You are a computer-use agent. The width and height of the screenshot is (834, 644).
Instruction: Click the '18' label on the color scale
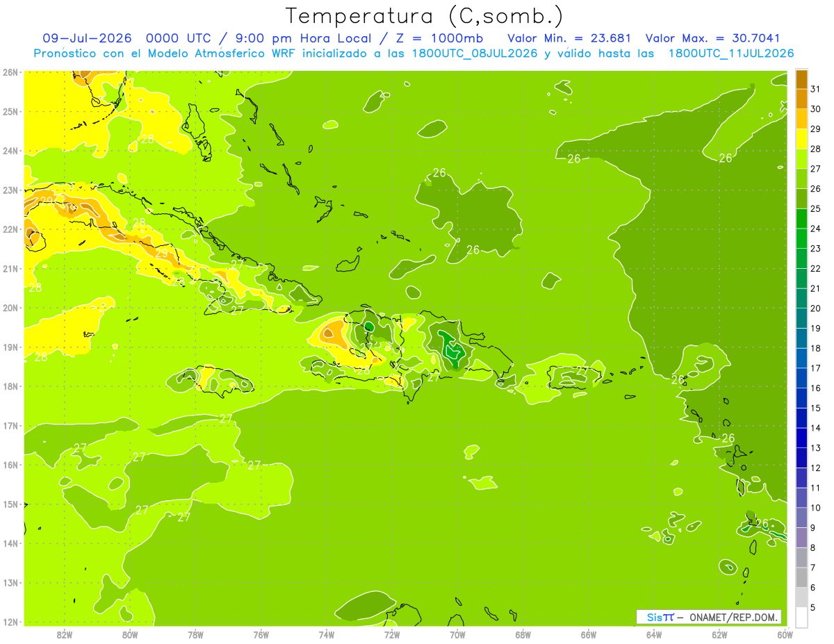pos(816,348)
